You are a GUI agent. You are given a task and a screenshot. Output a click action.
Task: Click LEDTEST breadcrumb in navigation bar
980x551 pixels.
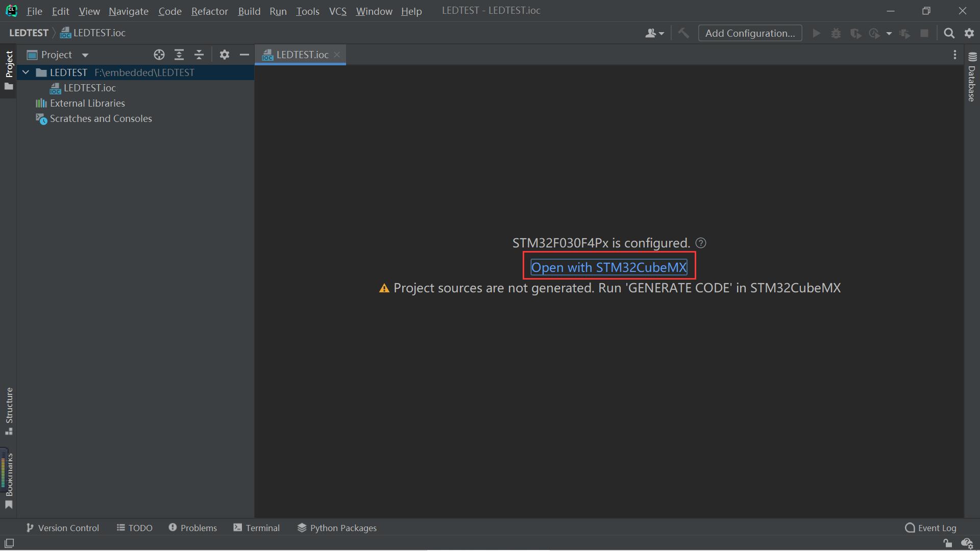(x=29, y=33)
